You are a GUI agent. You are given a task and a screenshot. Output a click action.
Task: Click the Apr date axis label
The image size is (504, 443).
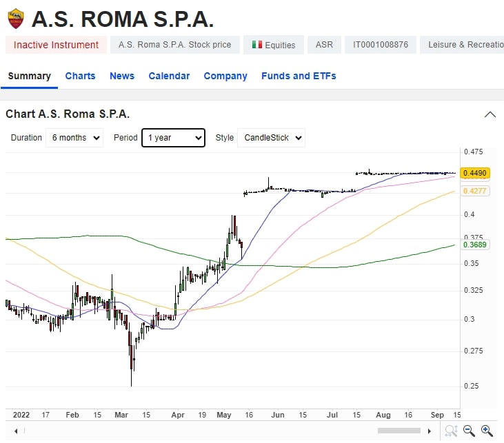(x=178, y=415)
